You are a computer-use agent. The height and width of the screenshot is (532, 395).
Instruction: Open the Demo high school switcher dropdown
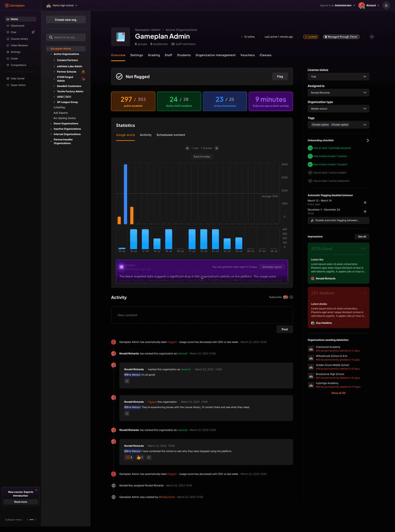[62, 5]
